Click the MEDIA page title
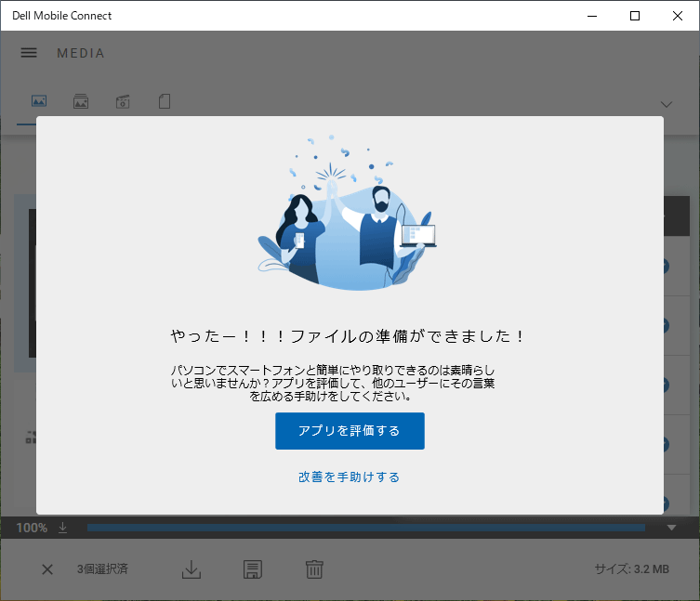Image resolution: width=700 pixels, height=601 pixels. tap(81, 53)
